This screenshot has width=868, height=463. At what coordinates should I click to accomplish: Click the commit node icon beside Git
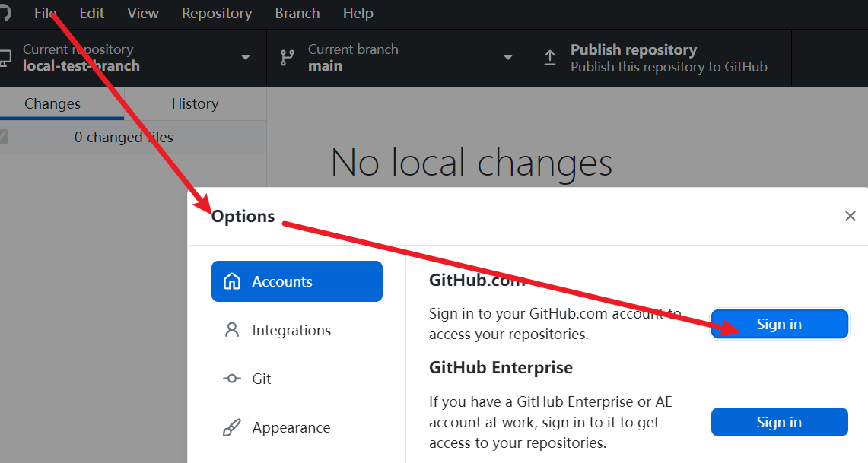232,379
